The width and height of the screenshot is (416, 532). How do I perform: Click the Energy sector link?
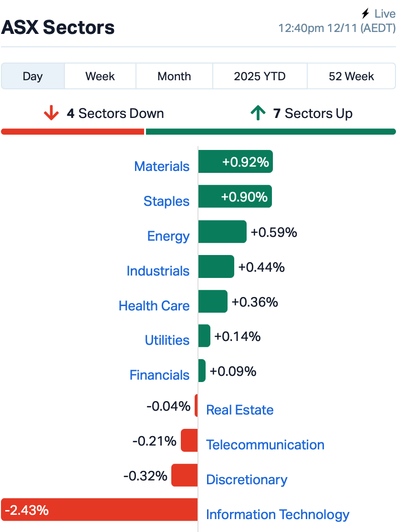(168, 236)
